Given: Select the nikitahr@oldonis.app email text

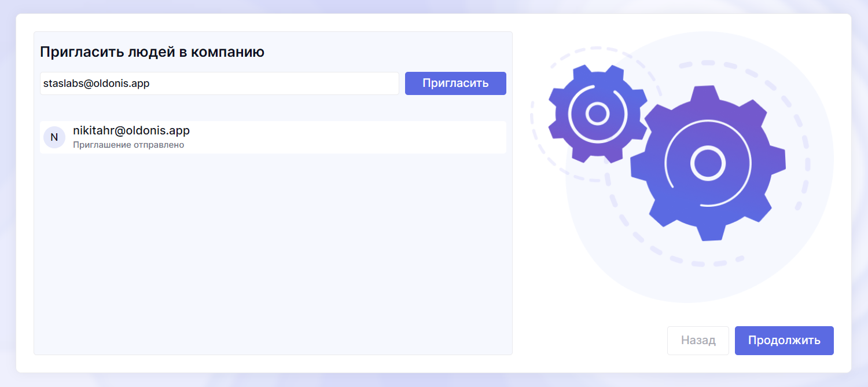Looking at the screenshot, I should [131, 131].
